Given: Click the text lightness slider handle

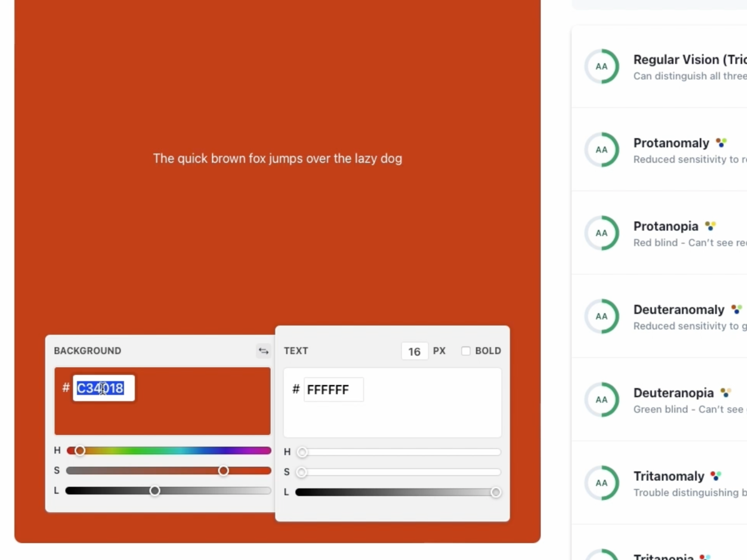Looking at the screenshot, I should 496,492.
